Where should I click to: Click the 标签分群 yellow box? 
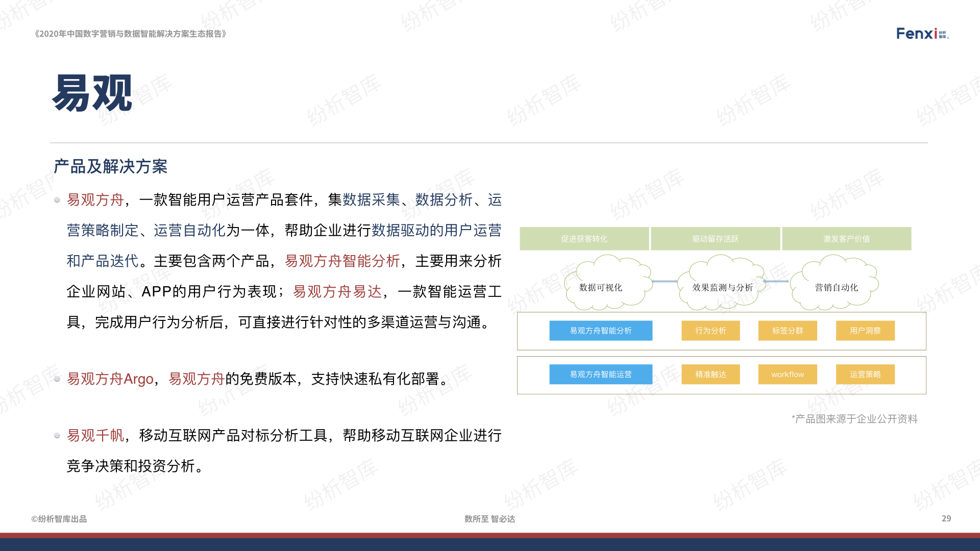[x=788, y=331]
